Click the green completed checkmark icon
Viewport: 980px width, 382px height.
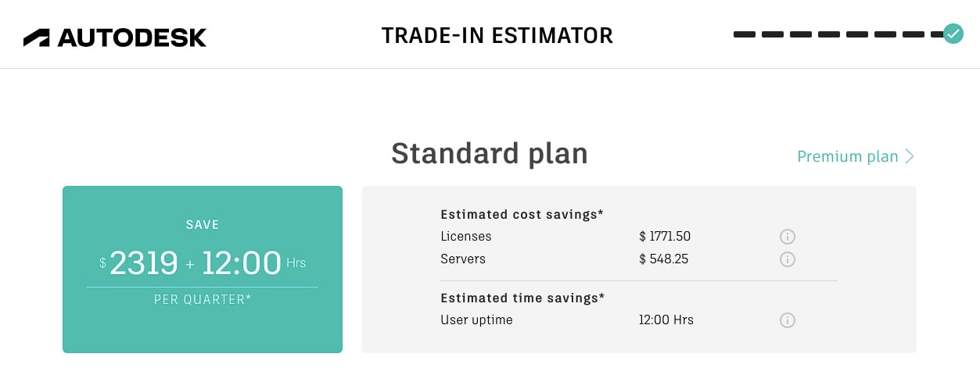[953, 34]
